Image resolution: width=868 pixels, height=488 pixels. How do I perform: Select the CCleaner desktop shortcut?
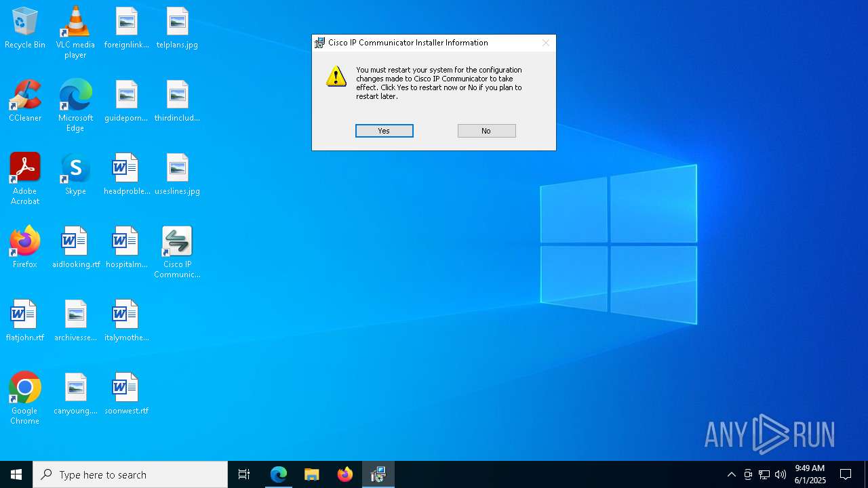point(25,102)
